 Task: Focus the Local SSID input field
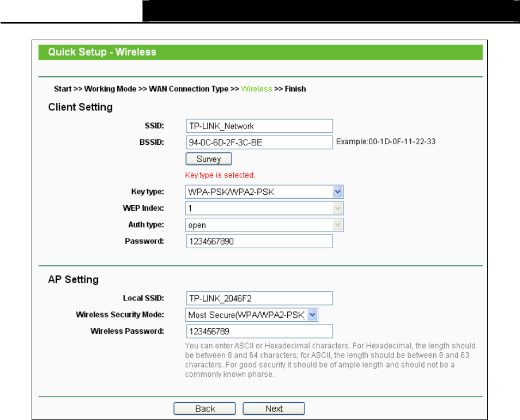pyautogui.click(x=259, y=298)
